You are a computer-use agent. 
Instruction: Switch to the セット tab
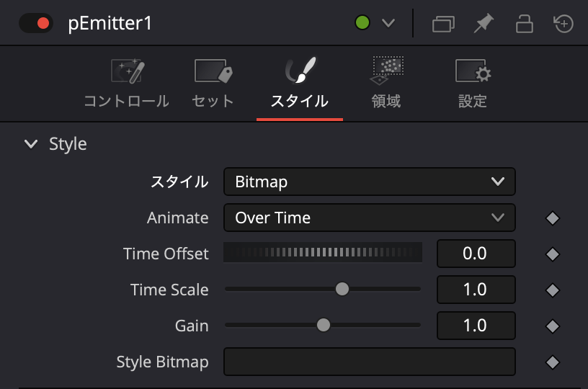213,83
